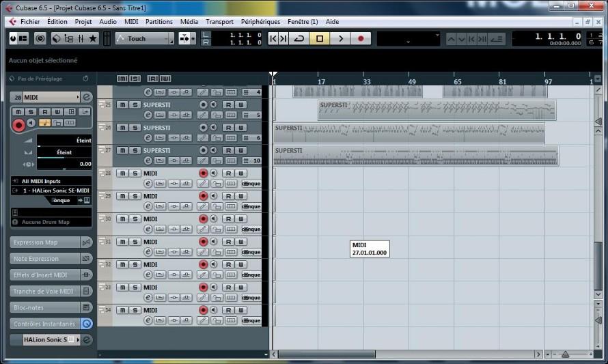This screenshot has width=608, height=364.
Task: Expand the Expression Map section
Action: pyautogui.click(x=45, y=242)
